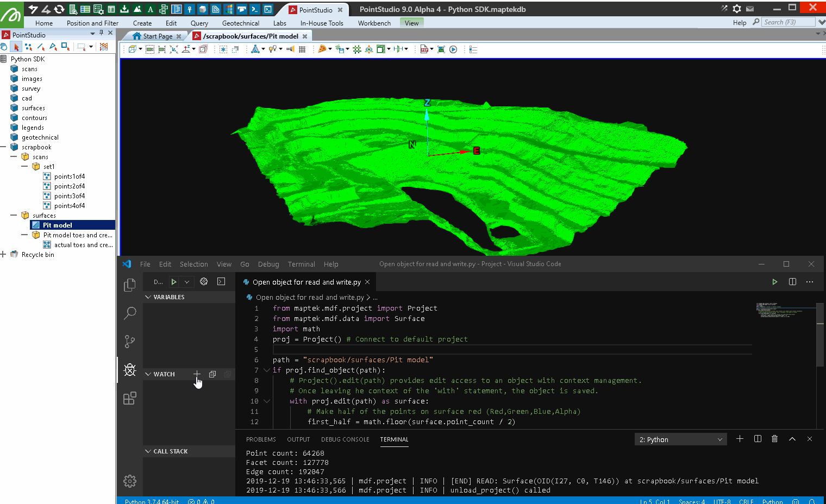The width and height of the screenshot is (826, 504).
Task: Open the VS Code Explorer icon
Action: (130, 285)
